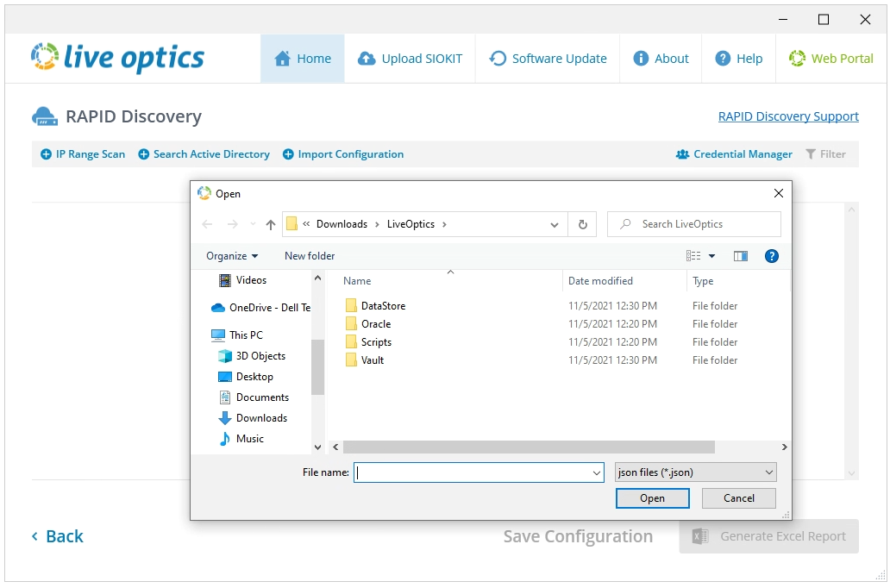
Task: Start an IP Range Scan
Action: (83, 154)
